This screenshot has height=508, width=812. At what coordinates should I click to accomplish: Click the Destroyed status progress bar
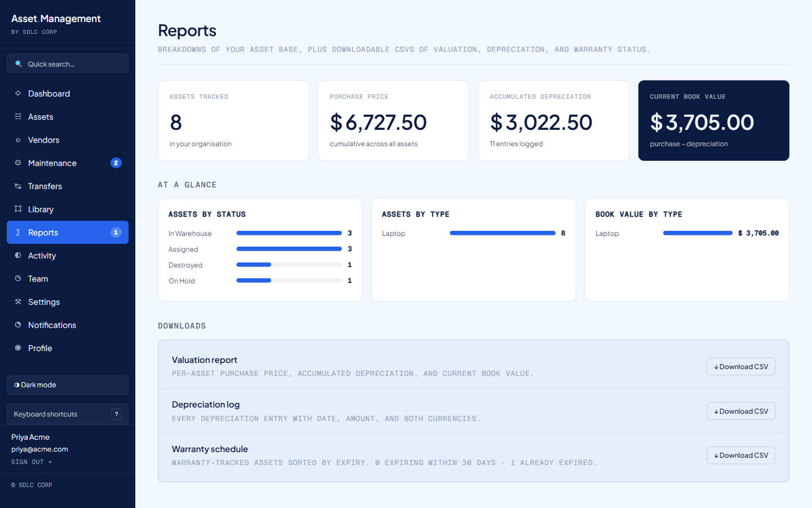point(289,265)
